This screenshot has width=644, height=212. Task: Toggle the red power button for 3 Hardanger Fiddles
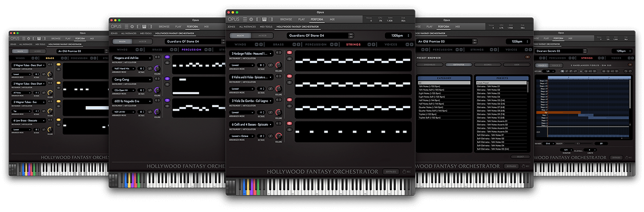[290, 52]
